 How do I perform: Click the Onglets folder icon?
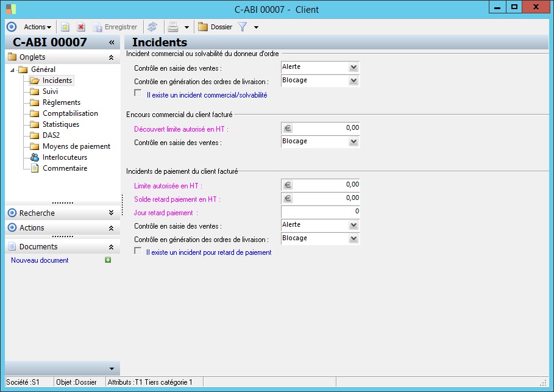coord(12,57)
